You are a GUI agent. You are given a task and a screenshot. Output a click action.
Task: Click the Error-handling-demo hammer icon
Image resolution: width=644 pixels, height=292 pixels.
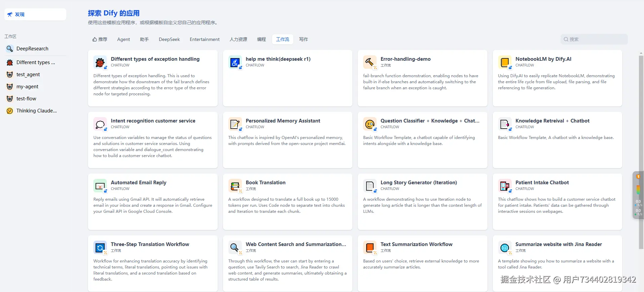coord(370,62)
